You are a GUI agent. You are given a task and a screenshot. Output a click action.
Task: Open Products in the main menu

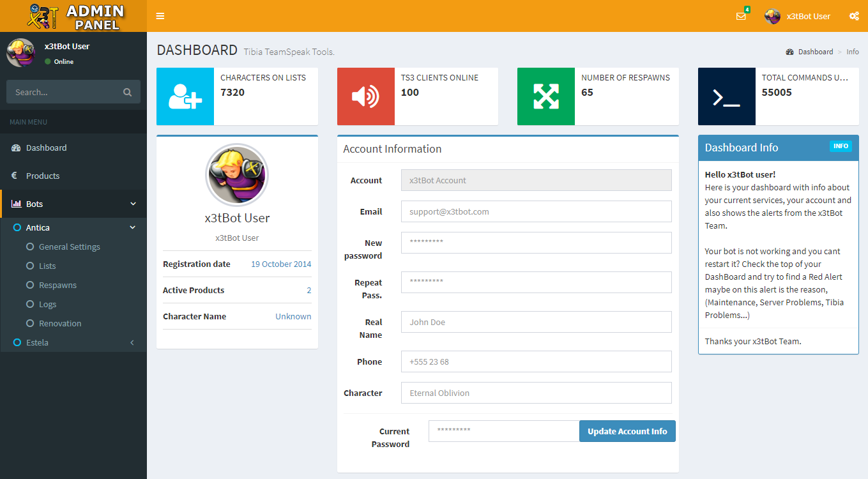click(73, 176)
